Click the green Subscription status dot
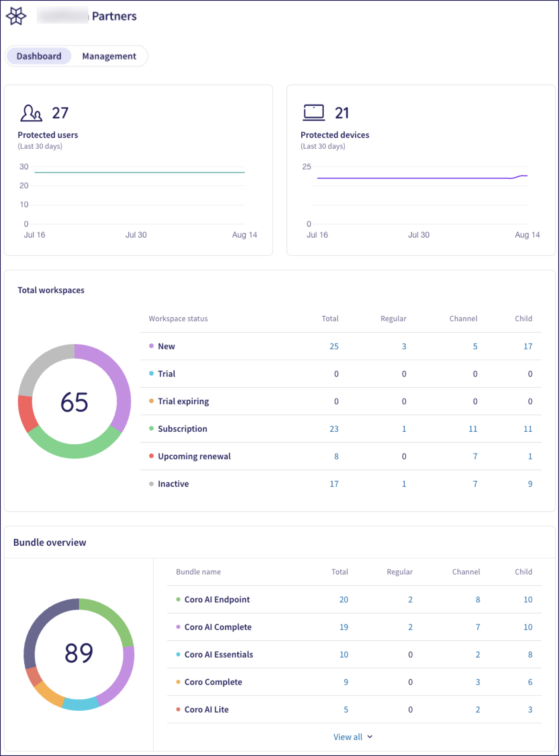This screenshot has height=756, width=559. [151, 428]
